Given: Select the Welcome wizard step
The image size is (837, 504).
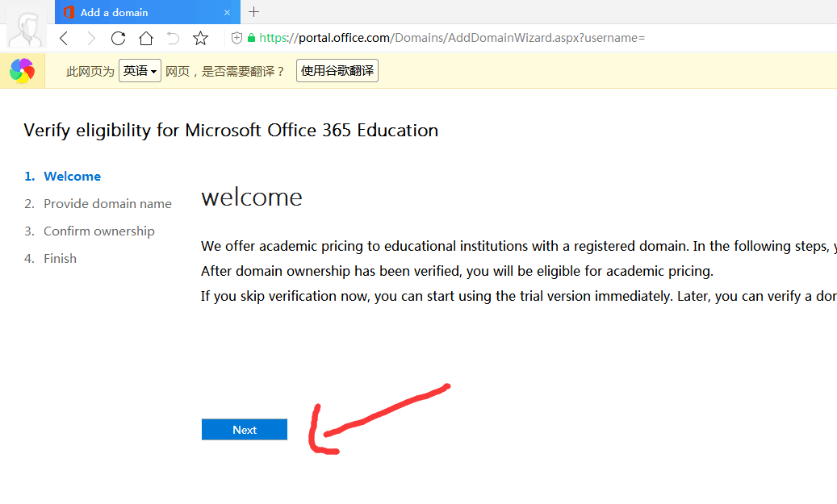Looking at the screenshot, I should pos(72,177).
